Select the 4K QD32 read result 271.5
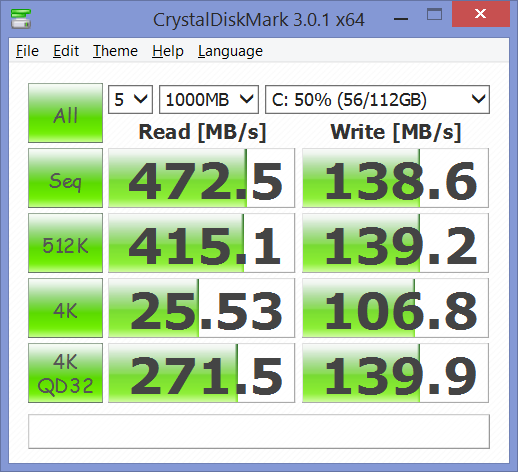The height and width of the screenshot is (472, 518). pyautogui.click(x=201, y=373)
